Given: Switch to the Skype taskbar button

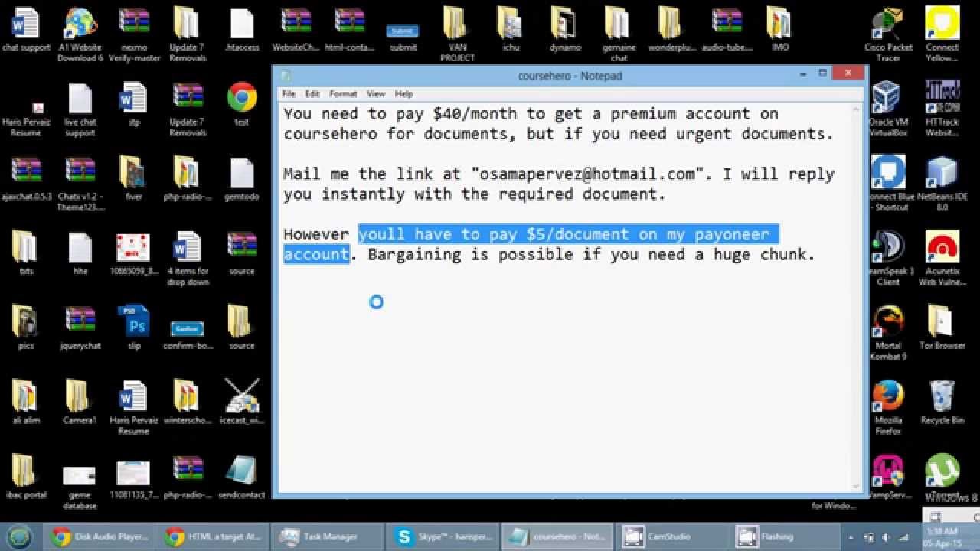Looking at the screenshot, I should coord(443,536).
